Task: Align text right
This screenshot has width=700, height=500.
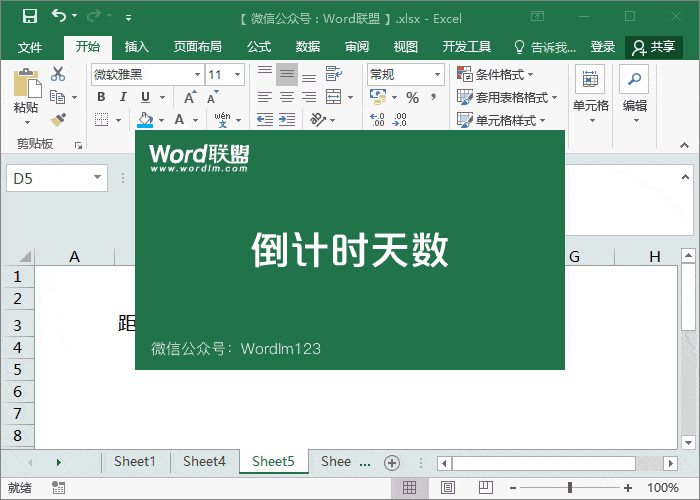Action: (x=309, y=97)
